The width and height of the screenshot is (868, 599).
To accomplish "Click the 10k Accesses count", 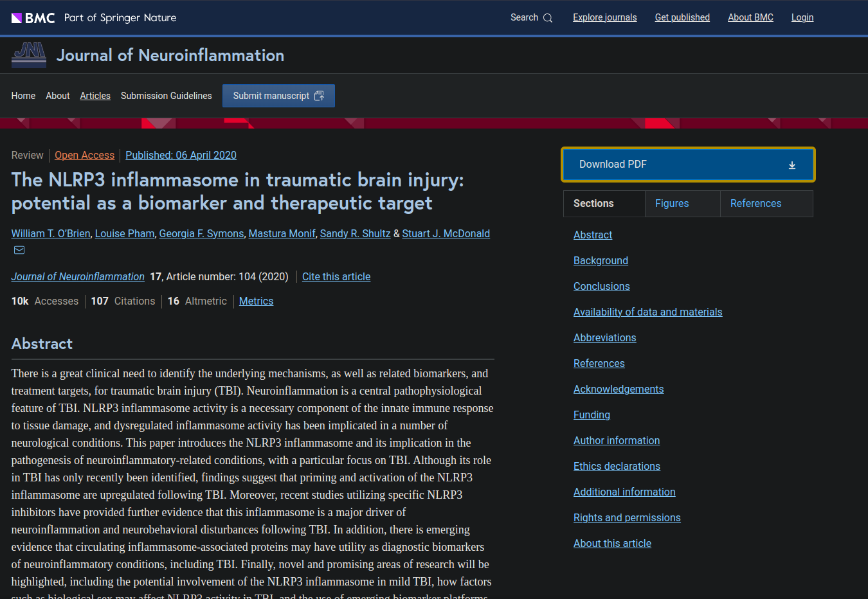I will coord(45,301).
